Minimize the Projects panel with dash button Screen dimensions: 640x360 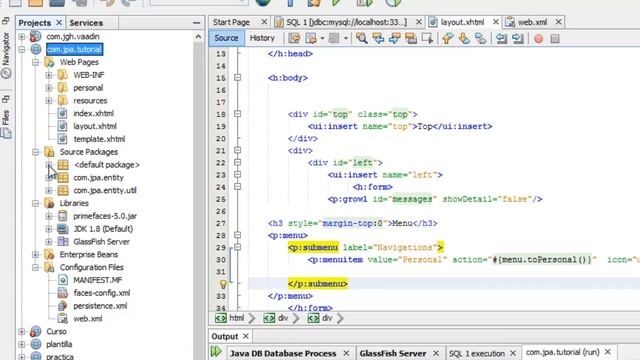196,23
